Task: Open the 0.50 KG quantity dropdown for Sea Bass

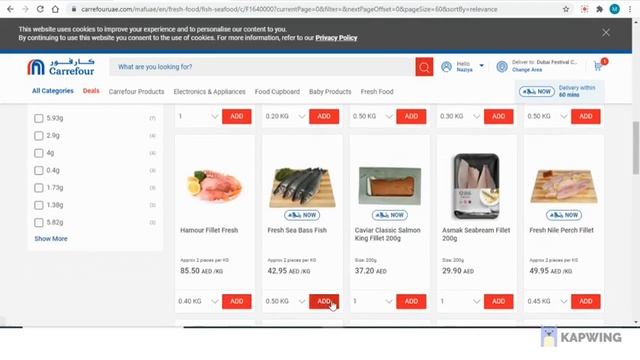Action: pyautogui.click(x=285, y=301)
